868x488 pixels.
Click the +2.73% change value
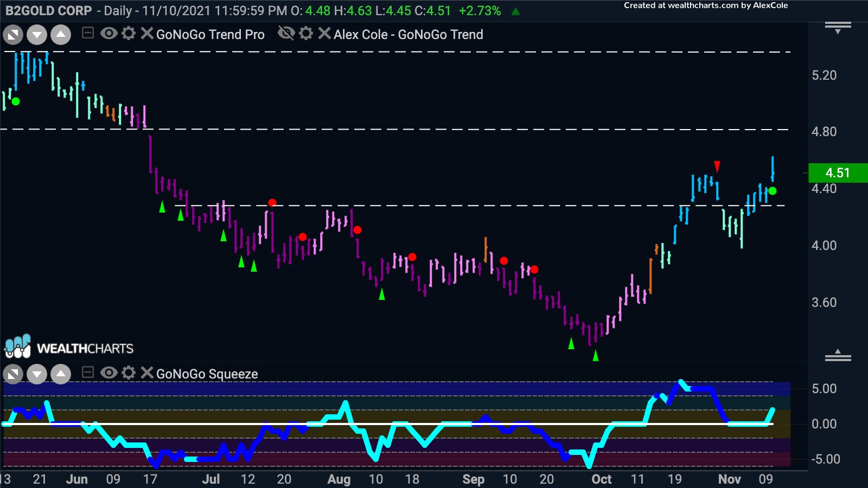480,11
